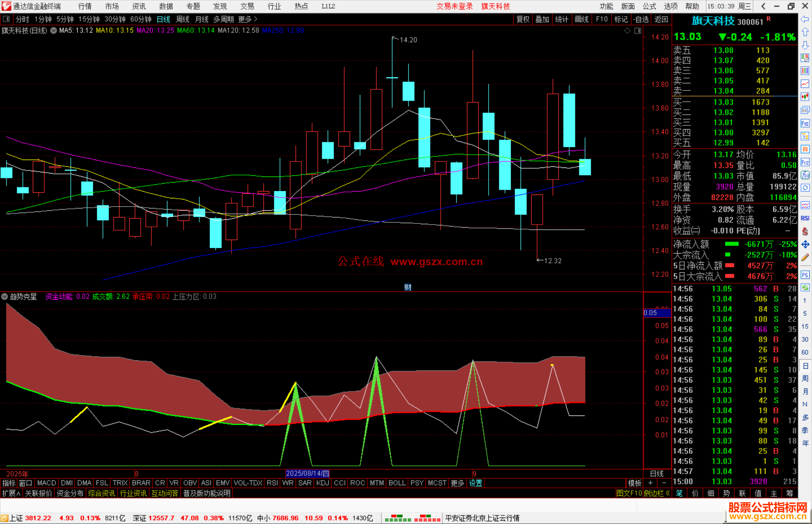Click the wavy lines indicator icon
Screen dimensions: 812x524
805,205
